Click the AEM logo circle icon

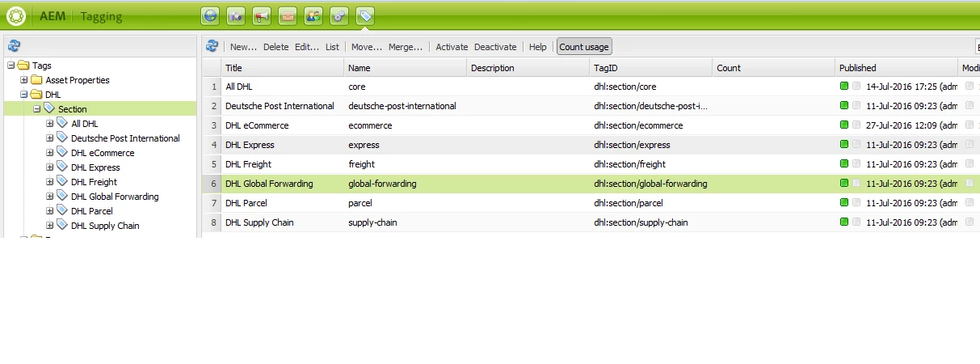pos(16,15)
